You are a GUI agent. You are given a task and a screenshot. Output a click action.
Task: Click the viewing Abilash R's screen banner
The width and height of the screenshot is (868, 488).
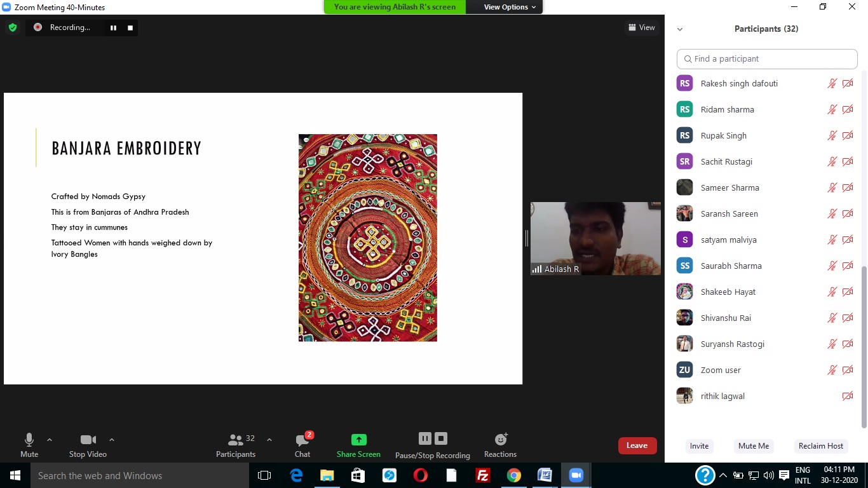(395, 7)
